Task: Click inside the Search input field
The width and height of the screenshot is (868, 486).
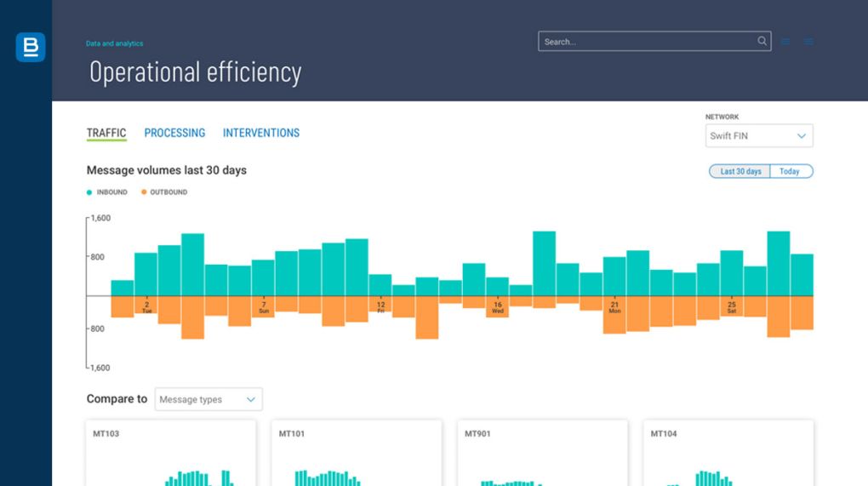Action: coord(647,41)
